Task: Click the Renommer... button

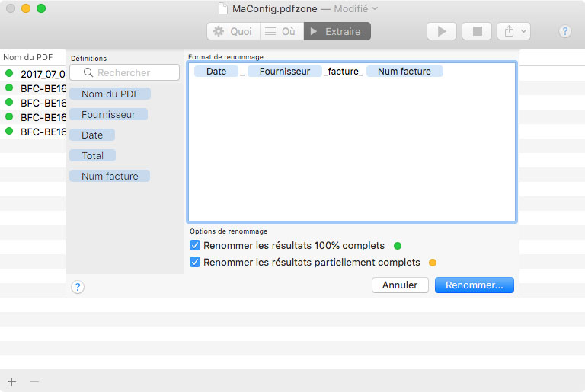Action: [x=474, y=285]
